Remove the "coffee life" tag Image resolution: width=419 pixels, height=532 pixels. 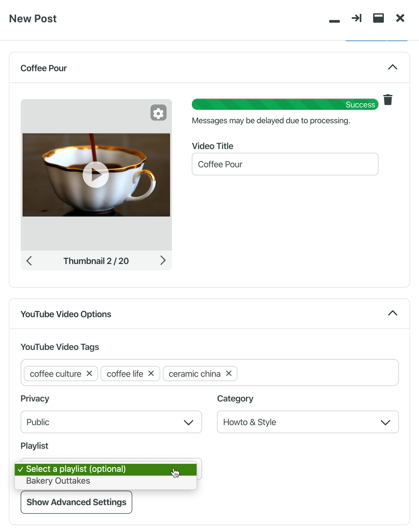tap(151, 374)
